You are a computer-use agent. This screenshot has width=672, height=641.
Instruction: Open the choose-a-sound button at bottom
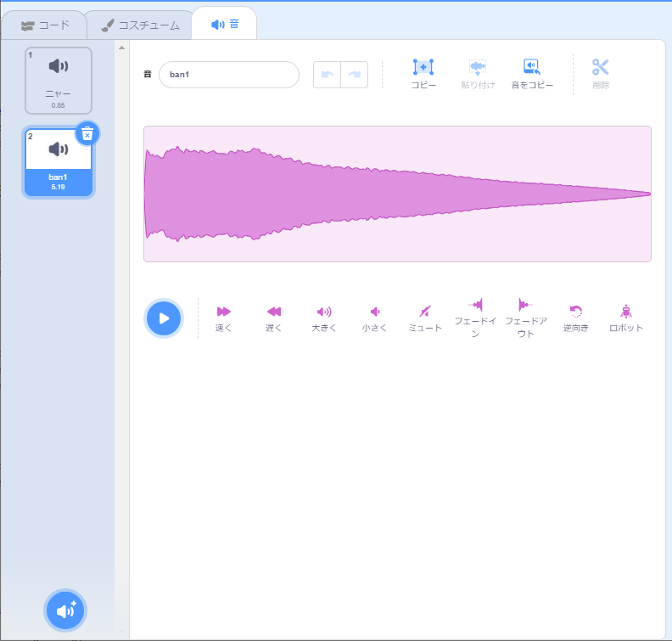(65, 610)
